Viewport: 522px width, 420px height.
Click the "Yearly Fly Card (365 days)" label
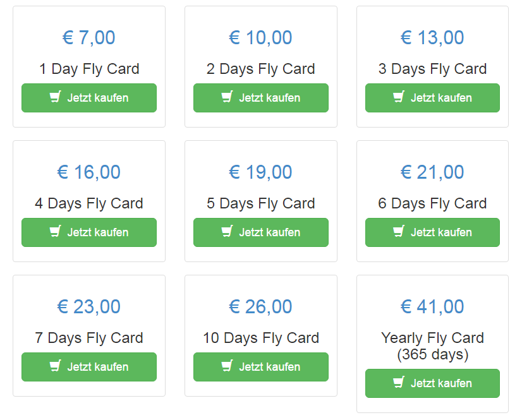click(x=432, y=345)
